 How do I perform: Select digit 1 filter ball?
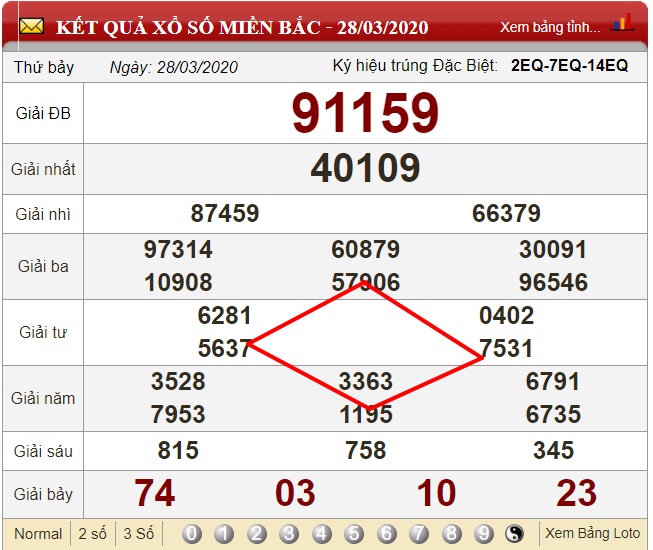[224, 534]
